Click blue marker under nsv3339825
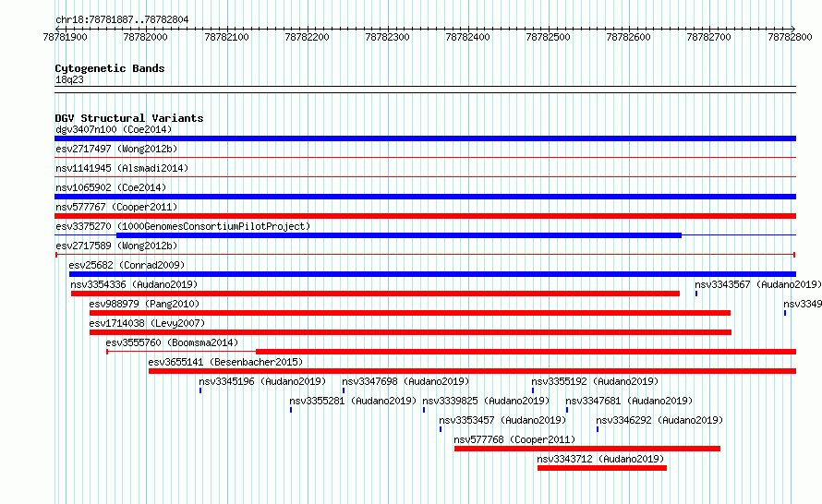822x504 pixels. click(424, 410)
